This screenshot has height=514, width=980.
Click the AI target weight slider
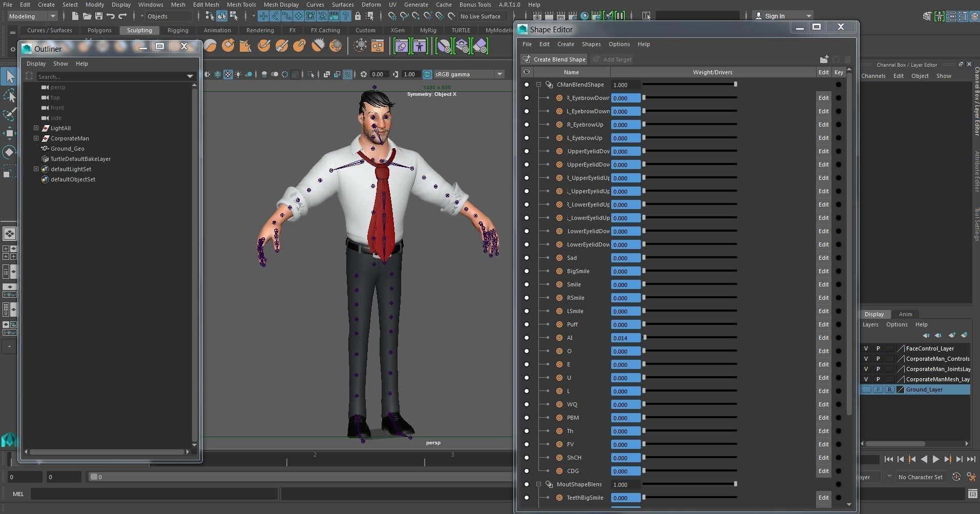tap(690, 338)
